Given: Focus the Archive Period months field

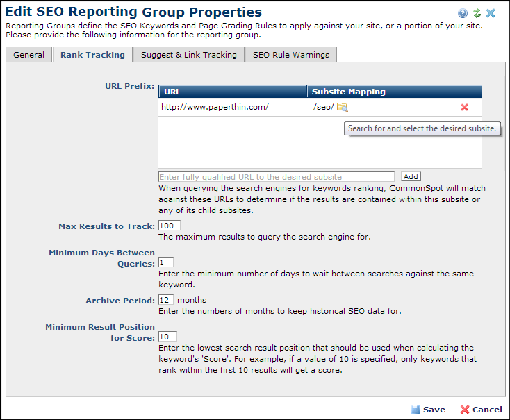Looking at the screenshot, I should point(165,300).
